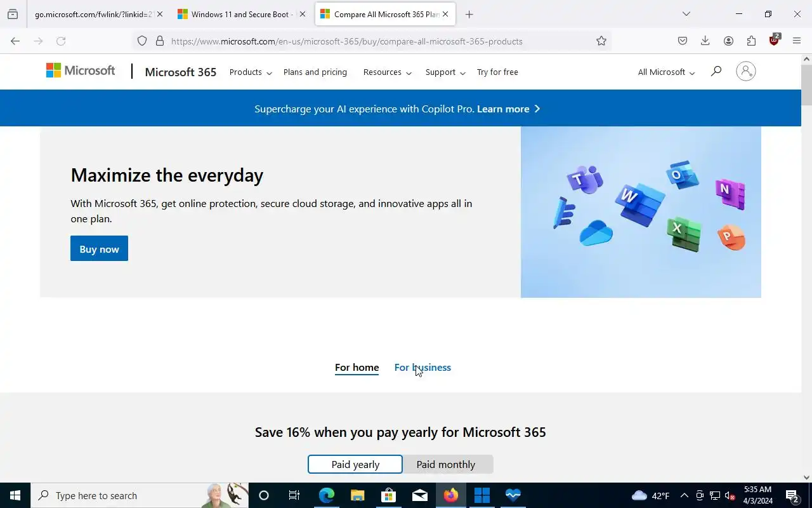Open tracking protection shield icon
The height and width of the screenshot is (508, 812).
point(142,41)
